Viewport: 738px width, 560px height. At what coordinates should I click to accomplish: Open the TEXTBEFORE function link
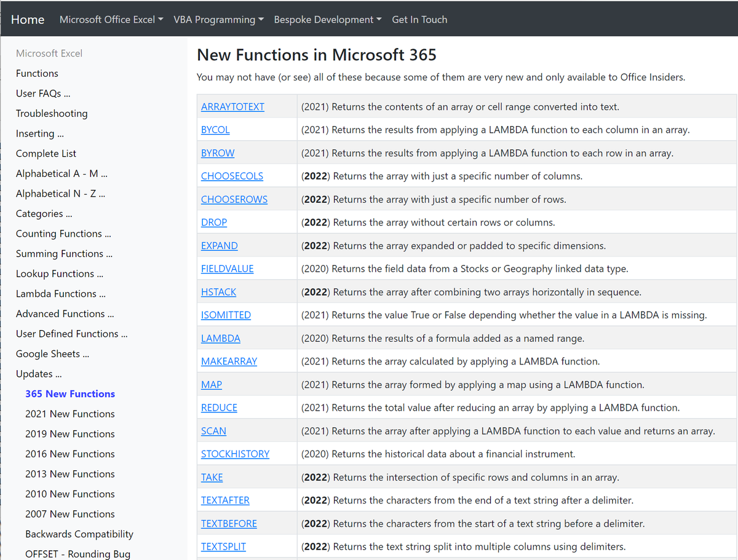(229, 524)
